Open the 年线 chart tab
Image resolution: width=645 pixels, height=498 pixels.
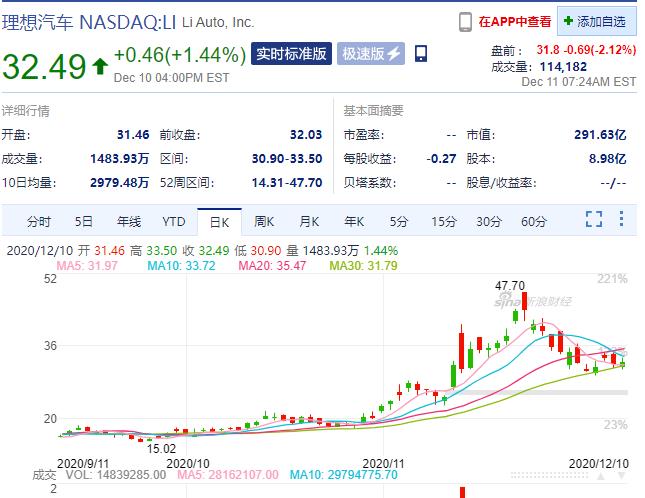coord(129,222)
